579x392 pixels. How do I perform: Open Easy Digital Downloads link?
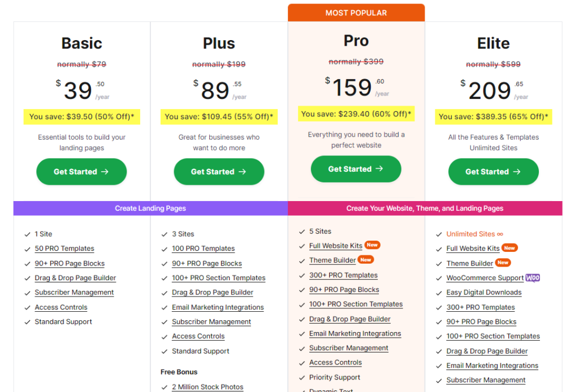click(484, 293)
